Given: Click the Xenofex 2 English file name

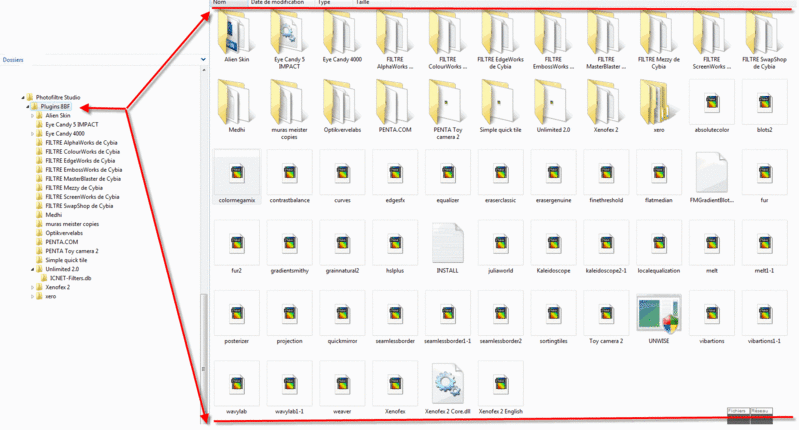Looking at the screenshot, I should click(500, 411).
